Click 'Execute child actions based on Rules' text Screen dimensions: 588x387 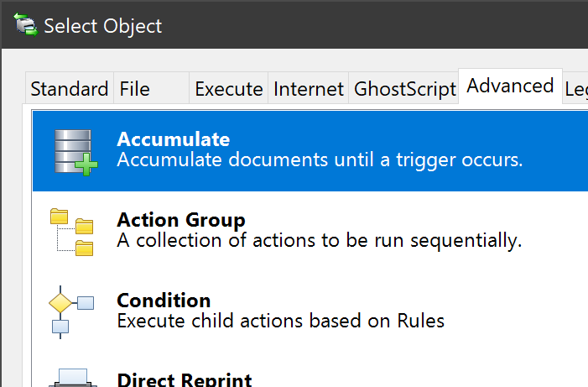click(x=280, y=321)
